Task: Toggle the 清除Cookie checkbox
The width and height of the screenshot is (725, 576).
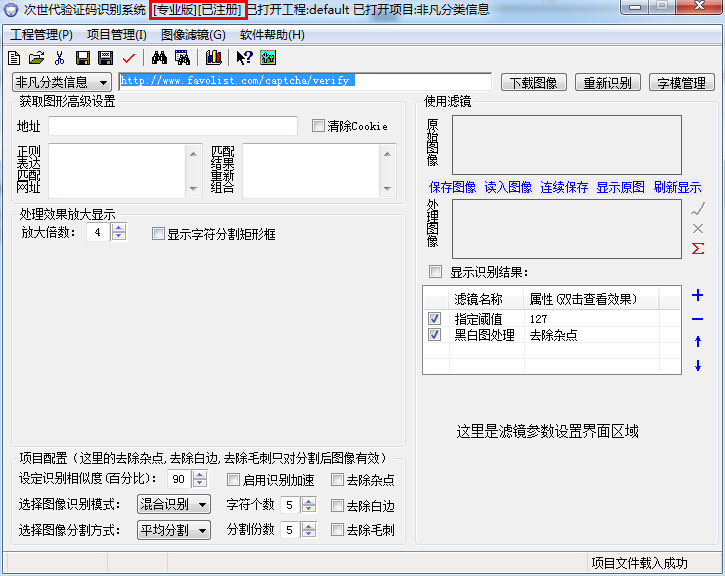Action: [x=318, y=126]
